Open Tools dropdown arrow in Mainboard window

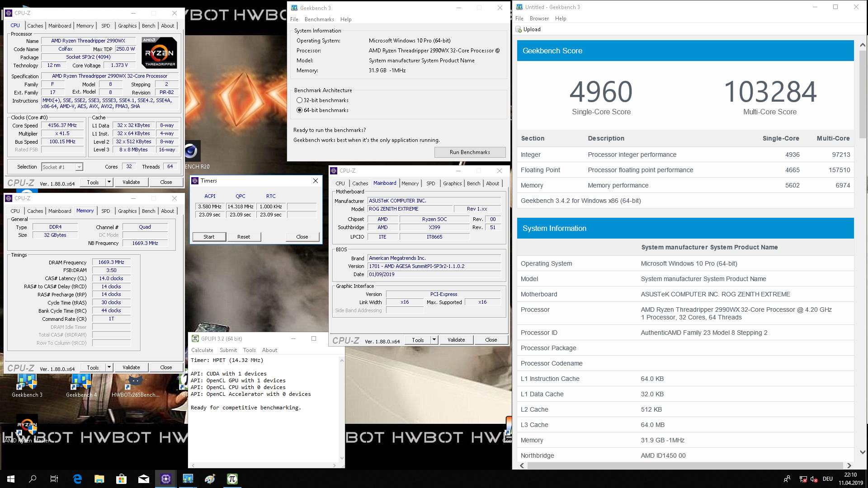tap(434, 340)
